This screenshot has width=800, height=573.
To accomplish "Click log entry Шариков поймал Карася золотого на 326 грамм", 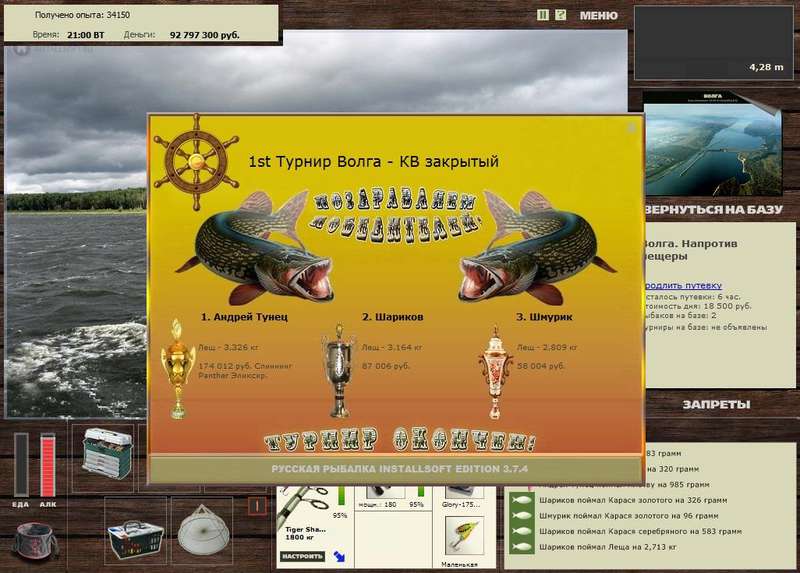I will (633, 501).
